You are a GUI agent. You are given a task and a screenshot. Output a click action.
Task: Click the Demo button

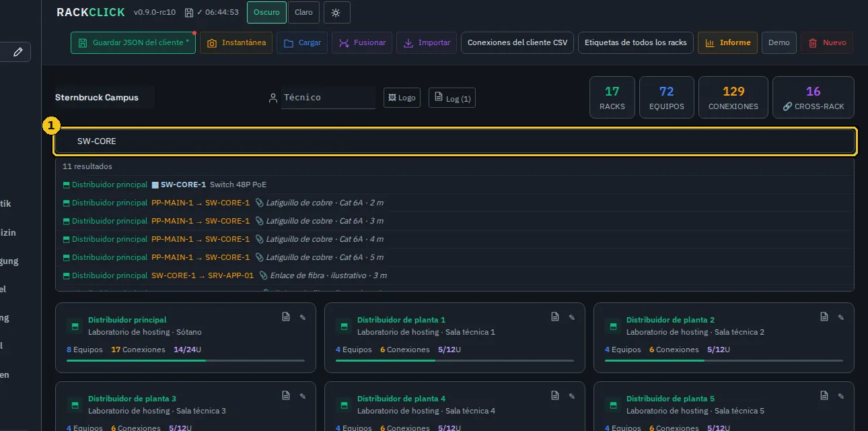(779, 42)
